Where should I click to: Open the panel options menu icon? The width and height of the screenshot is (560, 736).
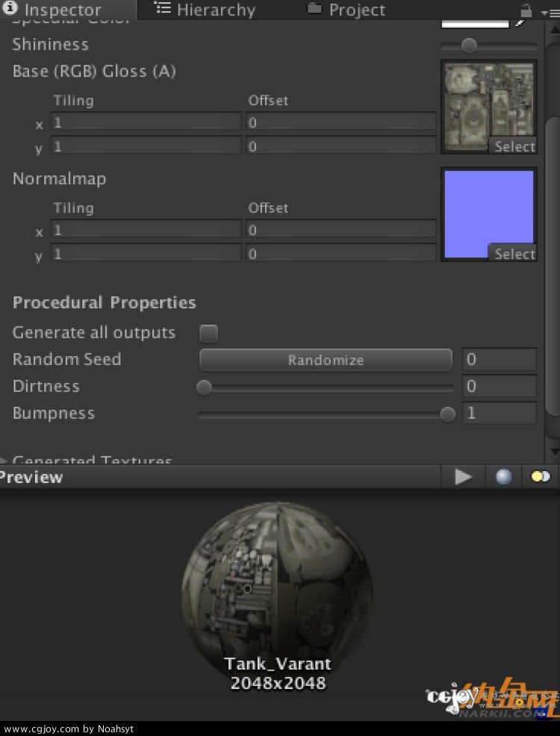click(550, 12)
